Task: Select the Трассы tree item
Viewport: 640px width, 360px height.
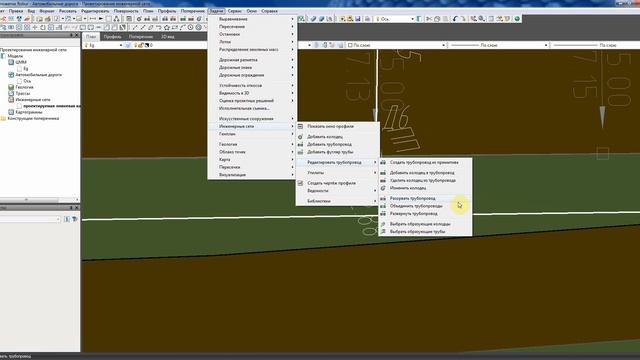Action: [x=23, y=93]
